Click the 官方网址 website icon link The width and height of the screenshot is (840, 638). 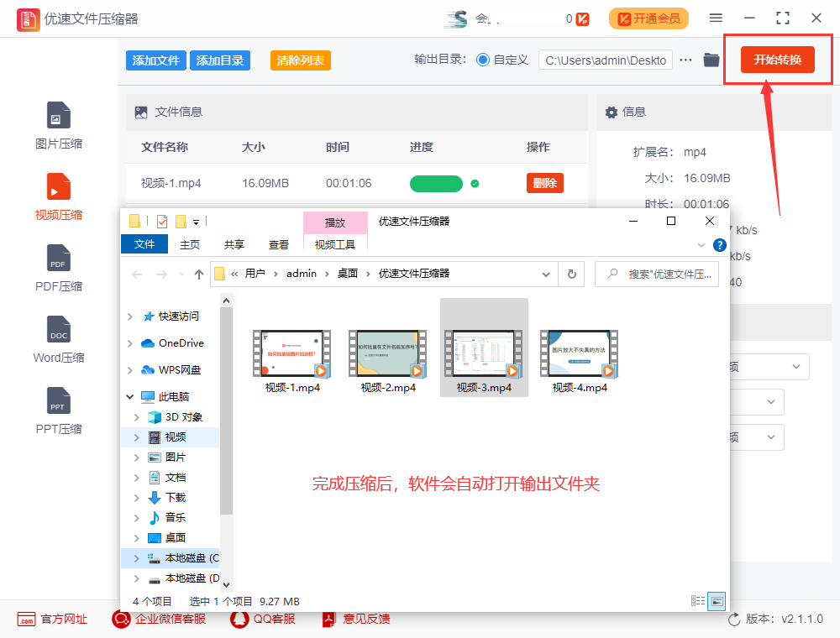[x=26, y=620]
